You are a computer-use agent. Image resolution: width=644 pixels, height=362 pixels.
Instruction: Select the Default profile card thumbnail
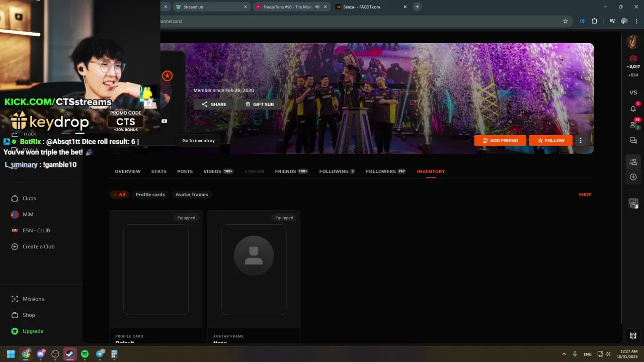click(156, 269)
